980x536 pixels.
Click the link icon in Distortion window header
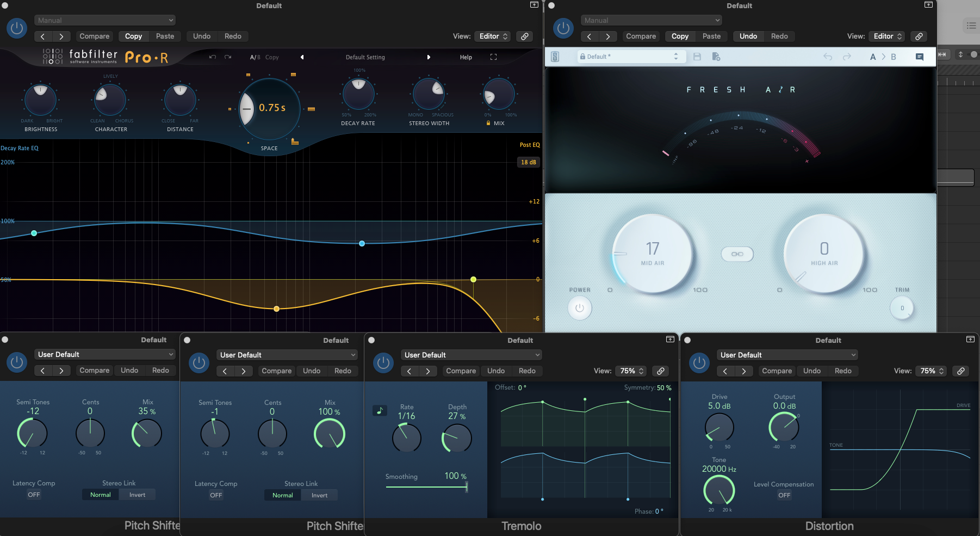tap(961, 371)
